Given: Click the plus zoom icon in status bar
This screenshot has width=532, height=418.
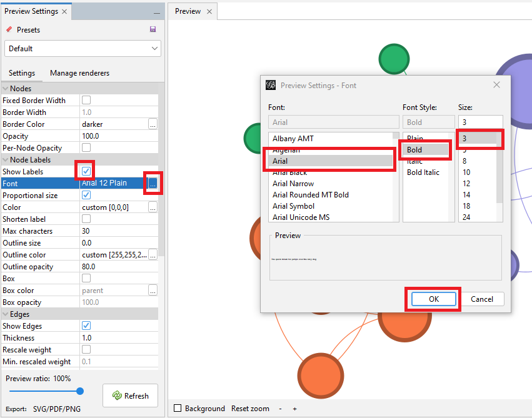Looking at the screenshot, I should point(294,408).
